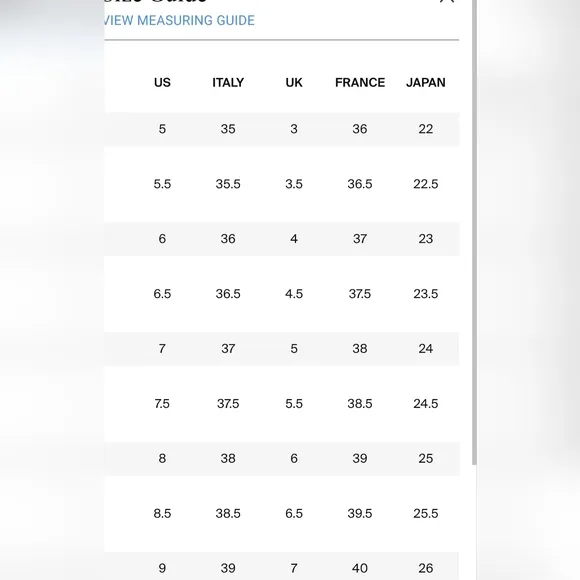This screenshot has height=580, width=580.
Task: Select the FRANCE column header
Action: [360, 82]
